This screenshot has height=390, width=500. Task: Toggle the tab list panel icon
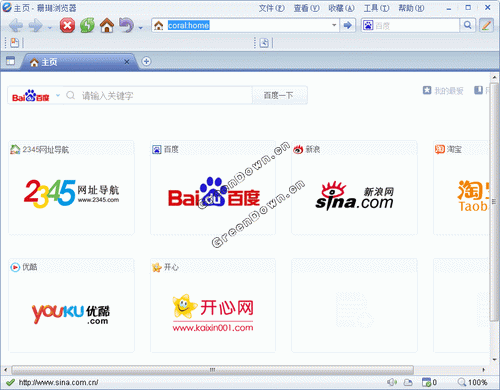(x=11, y=61)
